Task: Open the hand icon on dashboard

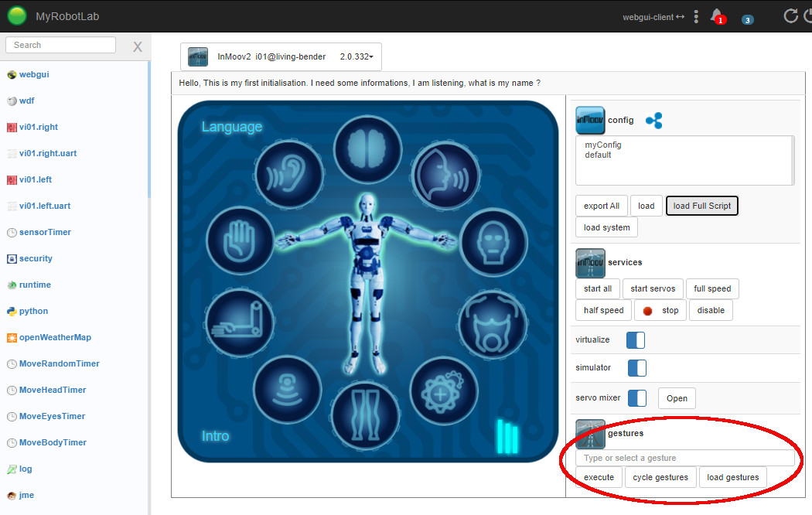Action: tap(240, 240)
